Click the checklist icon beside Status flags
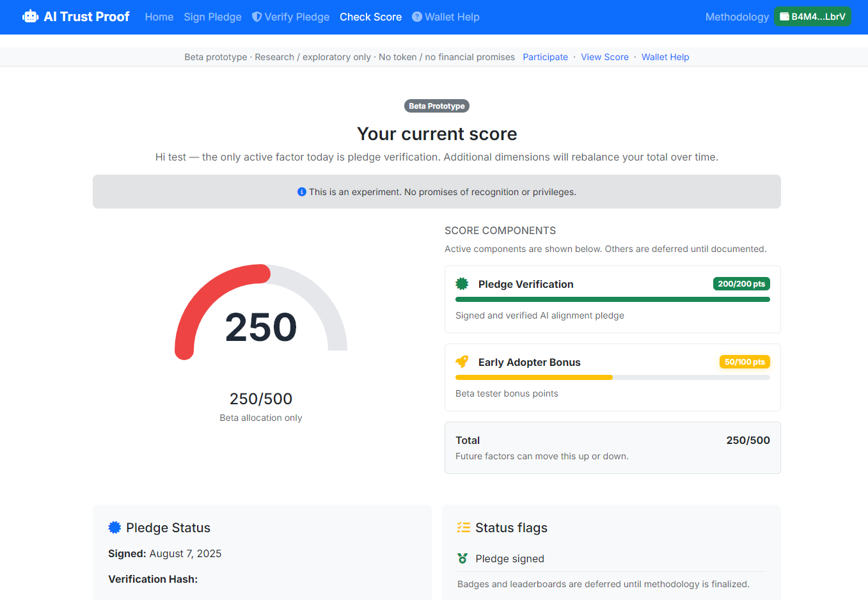Screen dimensions: 868x600 (x=464, y=528)
